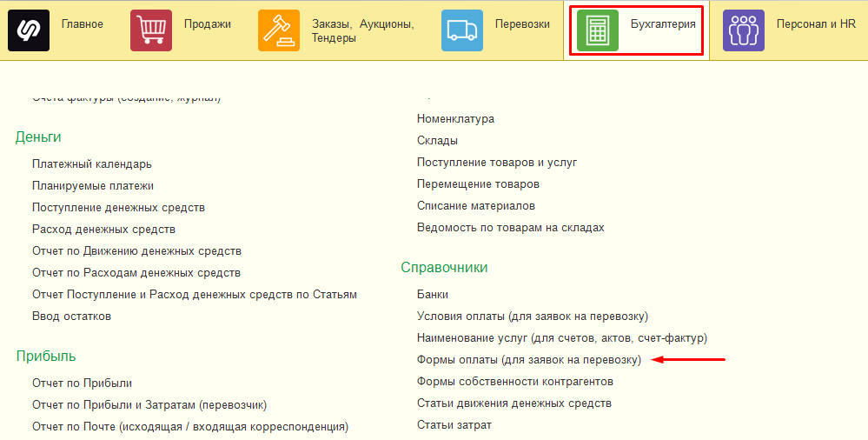Viewport: 868px width, 440px height.
Task: Open Перемещение товаров
Action: [x=478, y=184]
